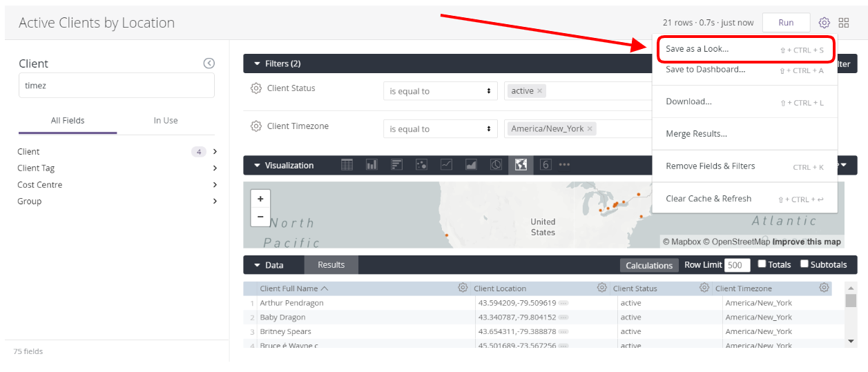This screenshot has width=868, height=372.
Task: Switch to the In Use tab
Action: pos(166,120)
